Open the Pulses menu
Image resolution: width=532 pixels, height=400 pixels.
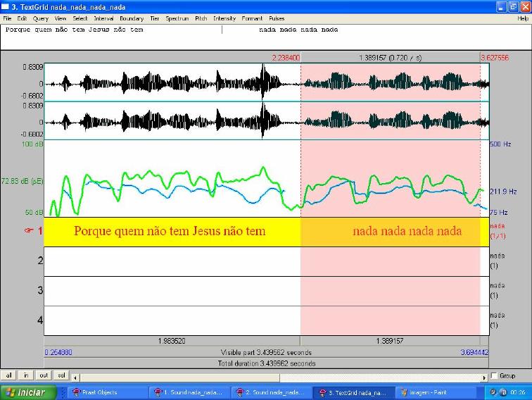[277, 19]
